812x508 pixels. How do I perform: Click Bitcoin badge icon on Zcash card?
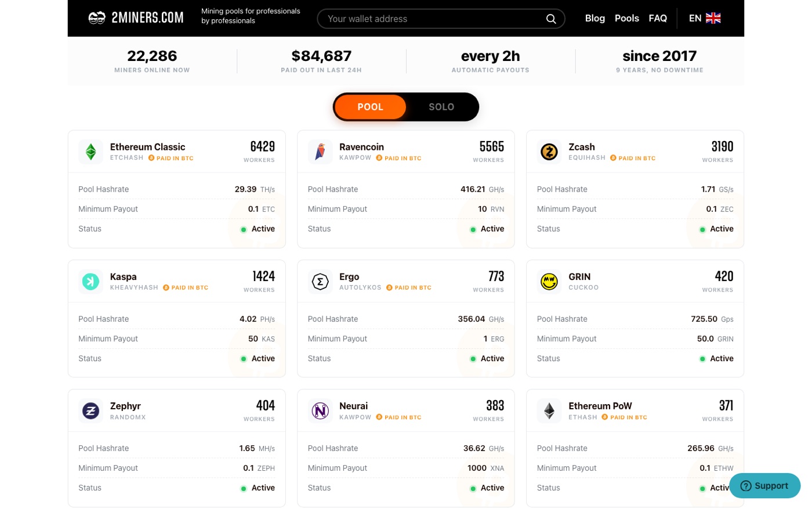coord(614,158)
